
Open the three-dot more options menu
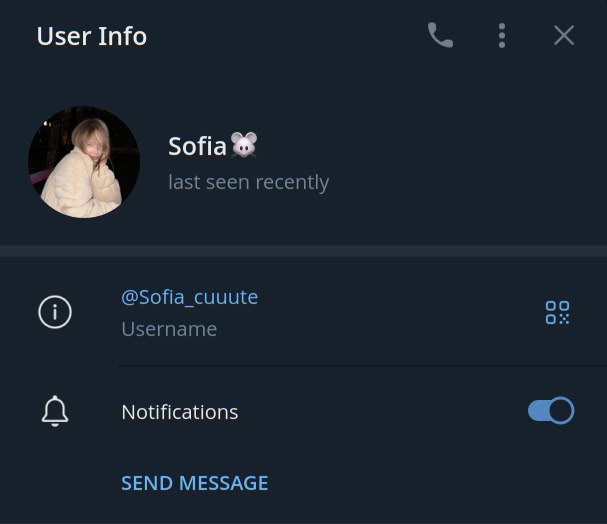coord(502,36)
